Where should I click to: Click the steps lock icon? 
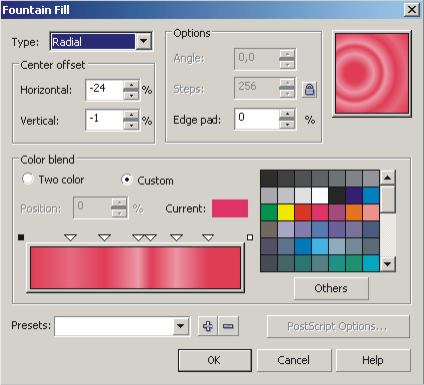tap(309, 89)
